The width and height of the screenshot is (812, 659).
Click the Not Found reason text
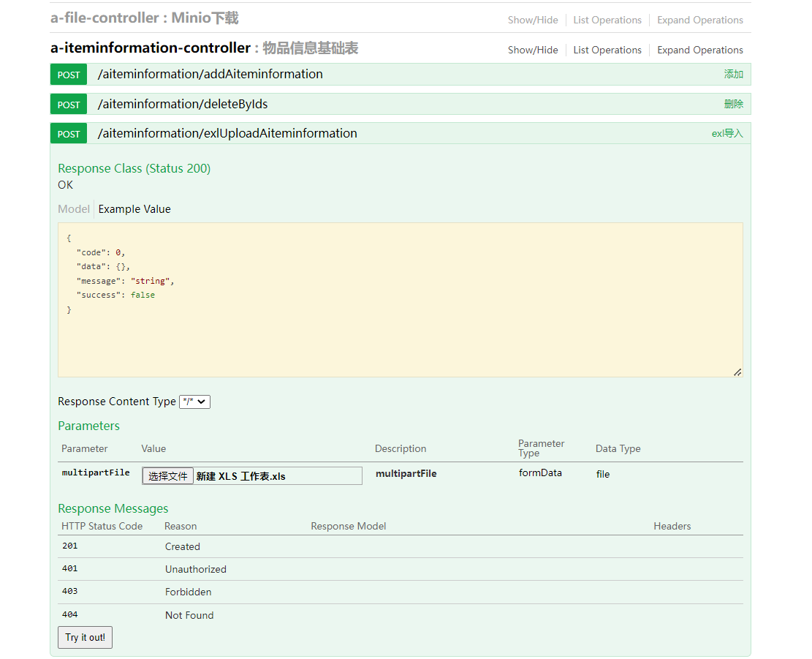[x=189, y=616]
